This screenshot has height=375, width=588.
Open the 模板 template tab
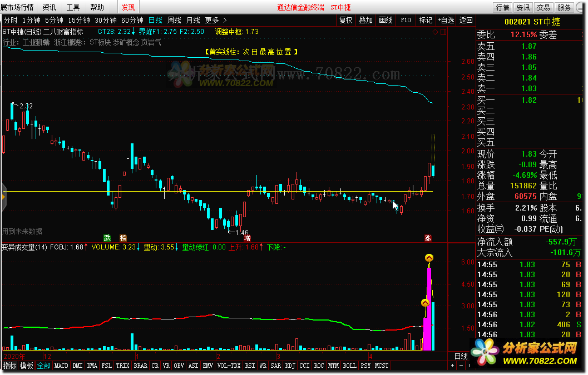point(27,366)
